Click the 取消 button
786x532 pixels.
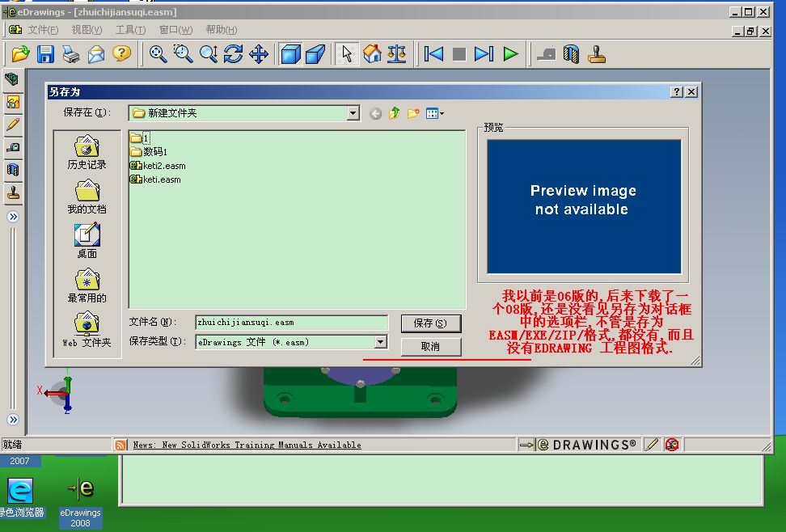tap(430, 347)
